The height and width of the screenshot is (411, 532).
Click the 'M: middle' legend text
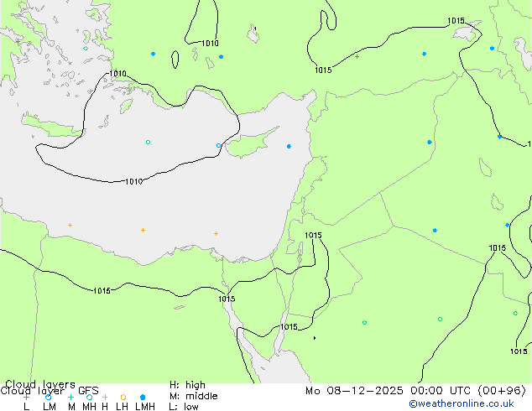pos(193,396)
